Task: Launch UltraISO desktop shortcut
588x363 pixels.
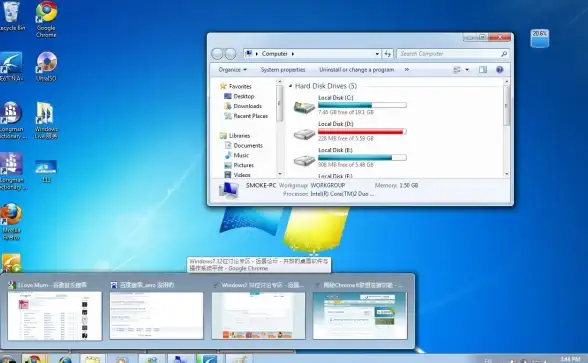Action: pos(46,67)
